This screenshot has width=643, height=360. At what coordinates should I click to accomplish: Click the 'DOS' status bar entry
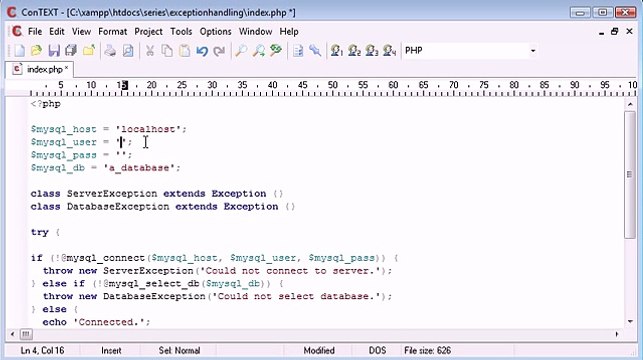click(377, 351)
